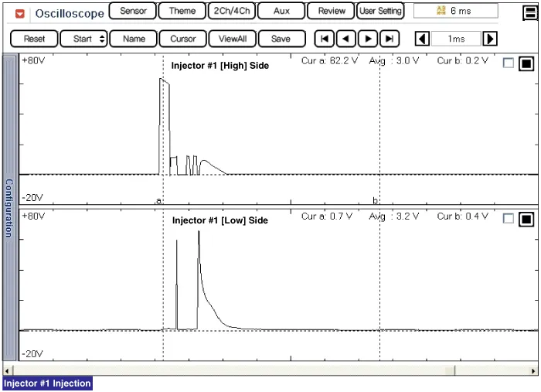This screenshot has width=541, height=392.
Task: Switch to 2Ch/4Ch display mode
Action: tap(230, 11)
